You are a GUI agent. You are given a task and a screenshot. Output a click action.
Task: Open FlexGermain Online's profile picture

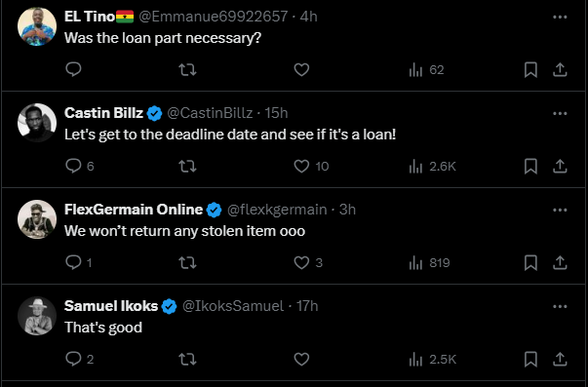click(37, 219)
